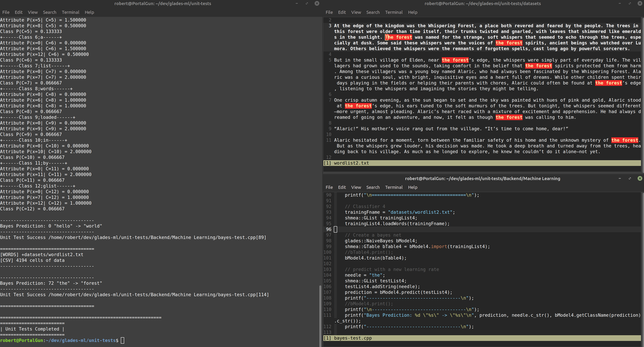This screenshot has height=347, width=644.
Task: Open Terminal menu in Machine Learning terminal window
Action: click(x=393, y=187)
